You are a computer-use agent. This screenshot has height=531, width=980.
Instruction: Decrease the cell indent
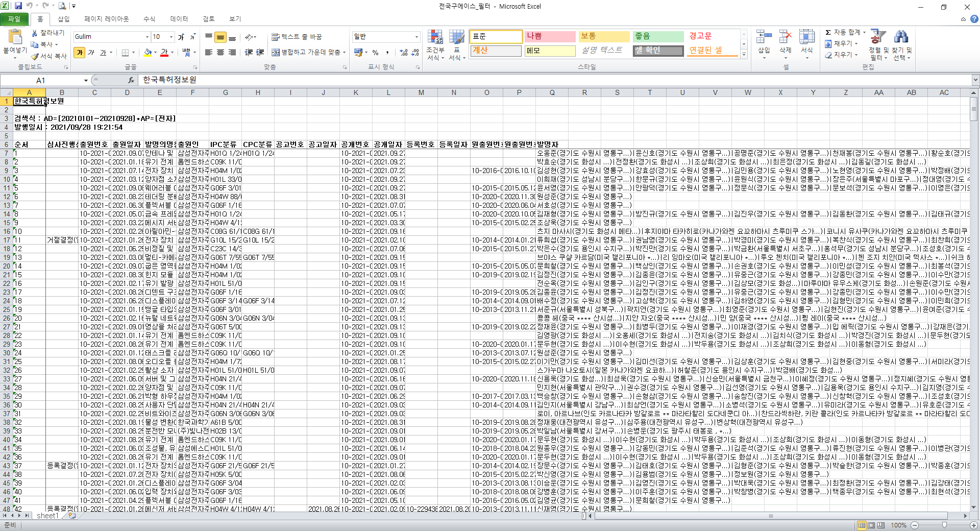point(249,53)
